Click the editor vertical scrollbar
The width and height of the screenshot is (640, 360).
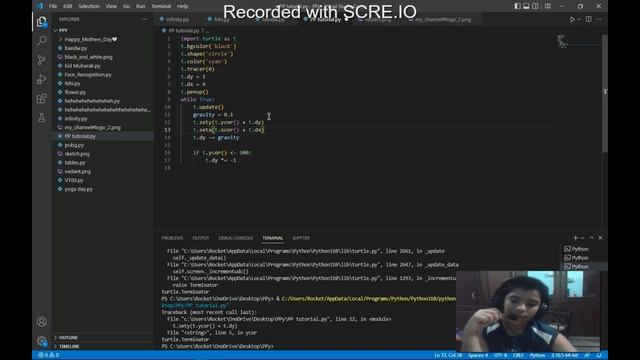point(605,93)
